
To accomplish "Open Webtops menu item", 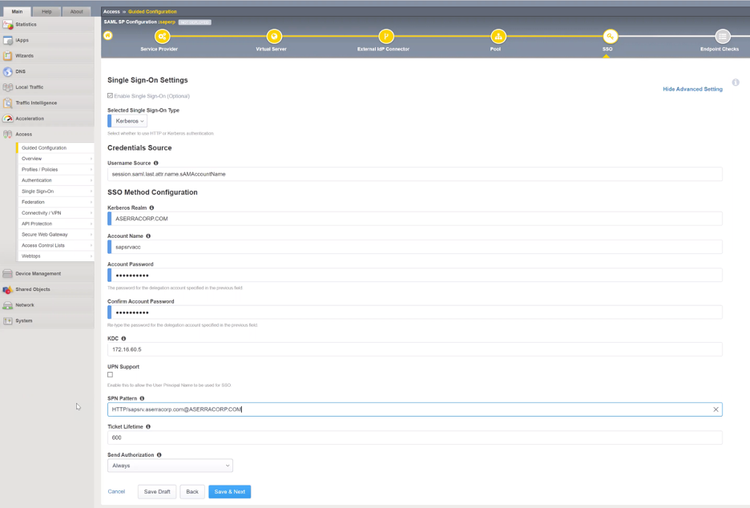I will (55, 256).
